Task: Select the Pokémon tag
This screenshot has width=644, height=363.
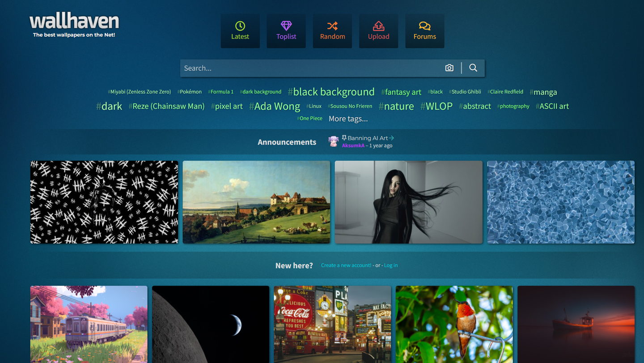Action: [x=190, y=92]
